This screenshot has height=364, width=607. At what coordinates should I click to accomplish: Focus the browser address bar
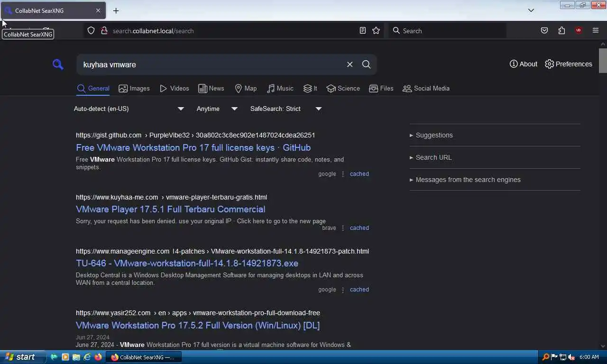point(232,31)
